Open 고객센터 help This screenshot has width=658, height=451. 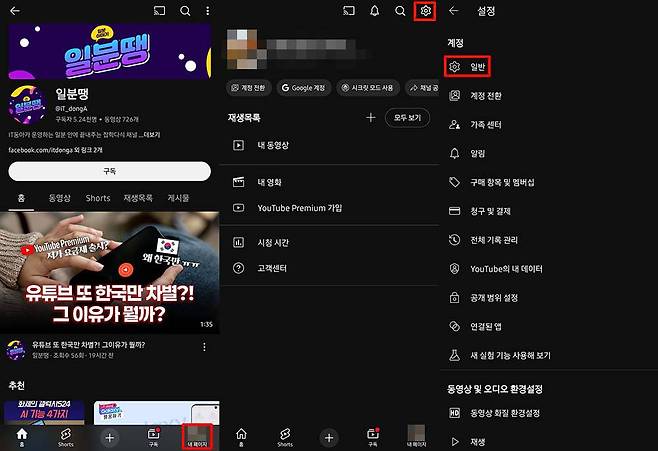pyautogui.click(x=330, y=268)
